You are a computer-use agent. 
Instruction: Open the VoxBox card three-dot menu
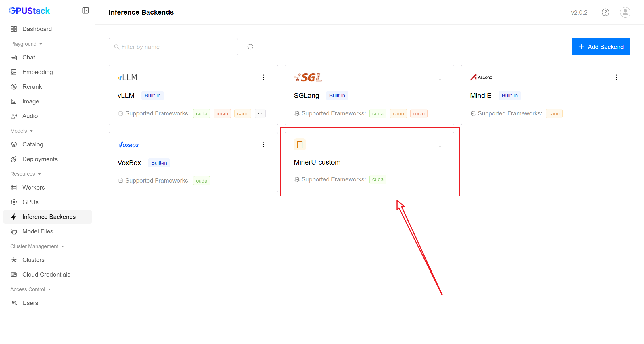(x=264, y=144)
